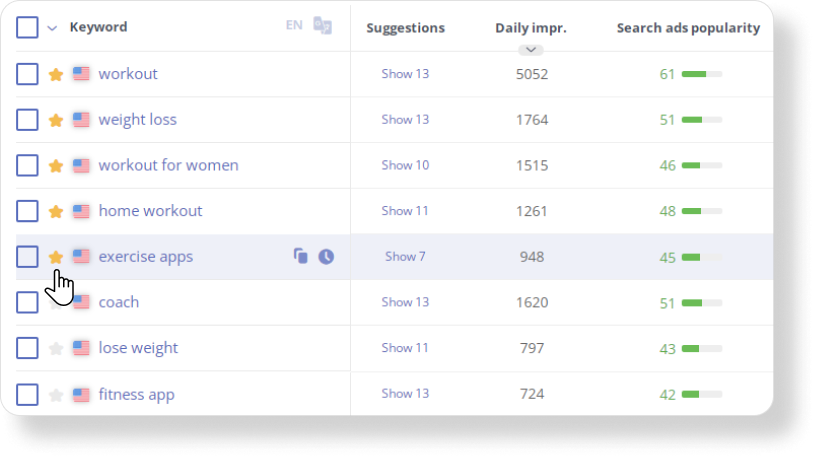Click sort chevron under Daily impr.
This screenshot has width=814, height=456.
pos(531,49)
